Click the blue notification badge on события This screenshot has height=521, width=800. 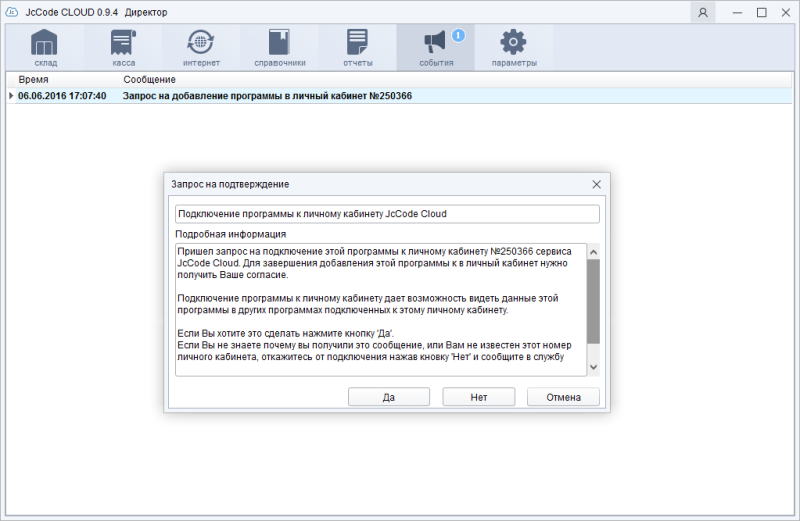[x=458, y=35]
